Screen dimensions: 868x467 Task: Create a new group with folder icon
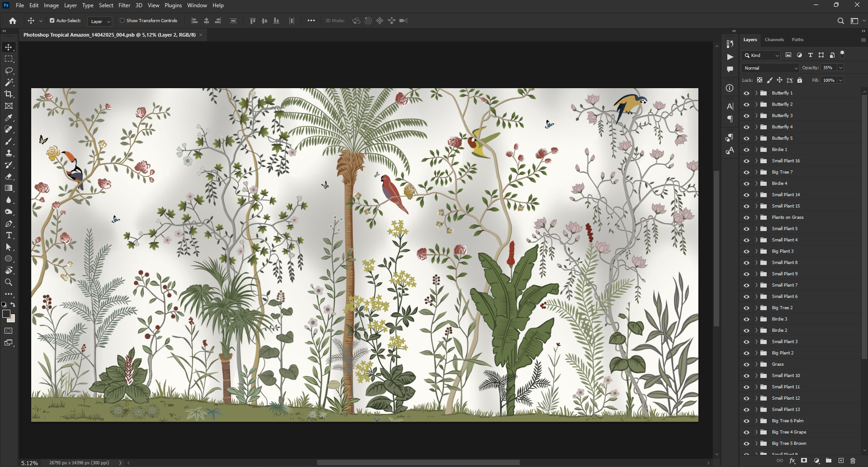[829, 461]
